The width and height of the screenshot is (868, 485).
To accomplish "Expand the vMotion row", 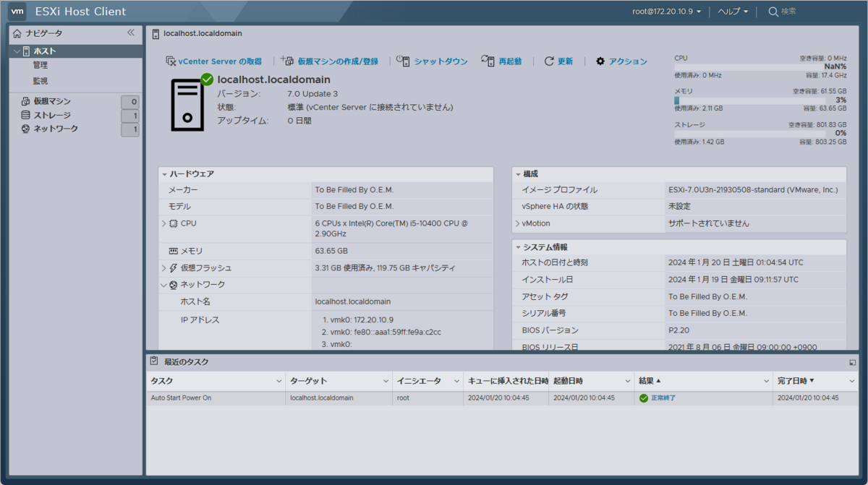I will (x=517, y=224).
